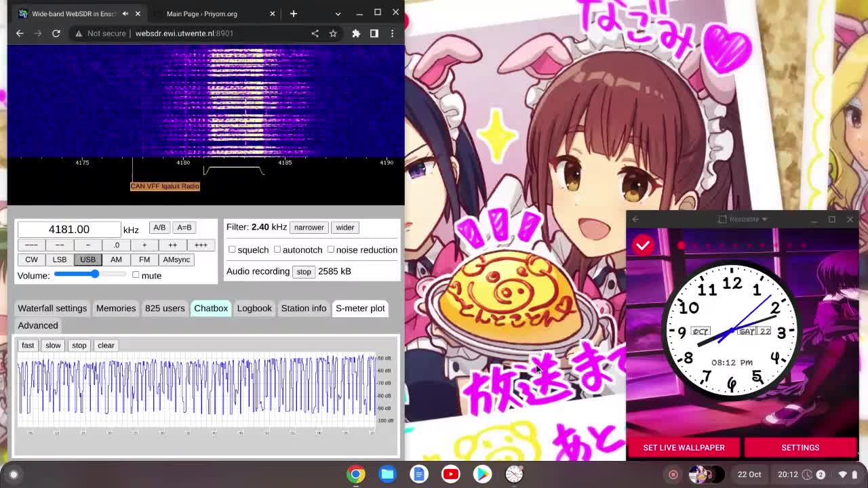Open the Logbook tab
The height and width of the screenshot is (488, 868).
click(254, 308)
